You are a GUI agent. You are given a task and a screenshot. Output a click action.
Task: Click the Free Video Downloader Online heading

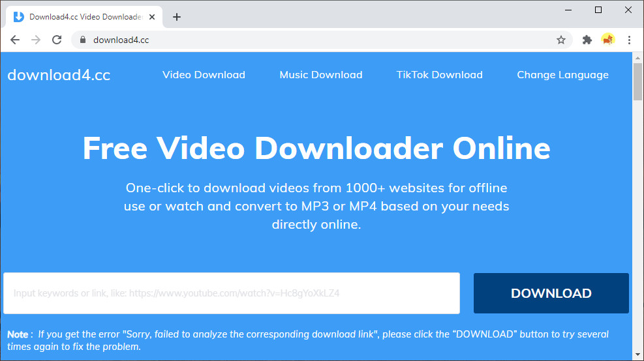coord(316,148)
